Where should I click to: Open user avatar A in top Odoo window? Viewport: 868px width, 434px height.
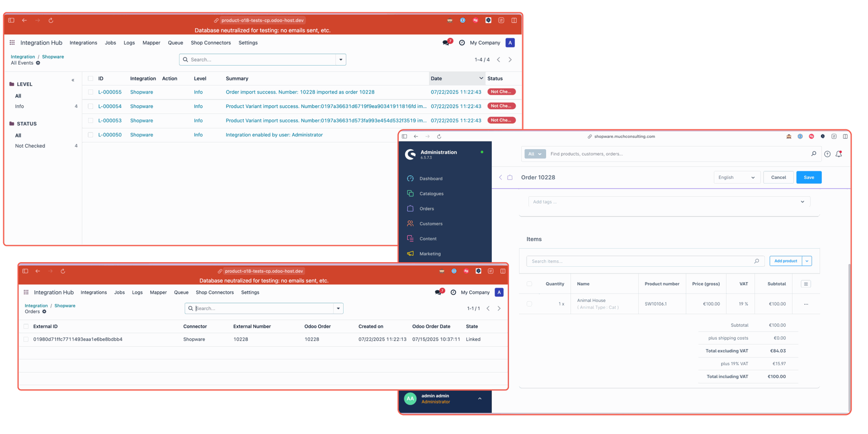pyautogui.click(x=510, y=42)
